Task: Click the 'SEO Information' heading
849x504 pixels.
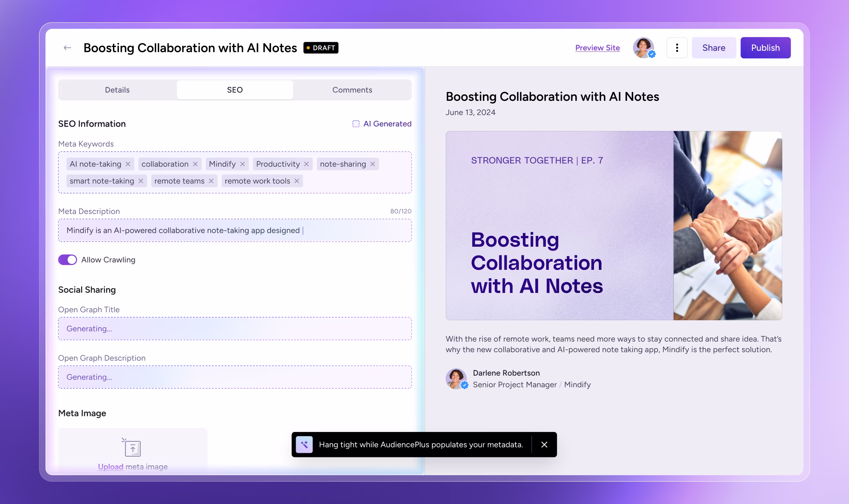Action: (x=92, y=124)
